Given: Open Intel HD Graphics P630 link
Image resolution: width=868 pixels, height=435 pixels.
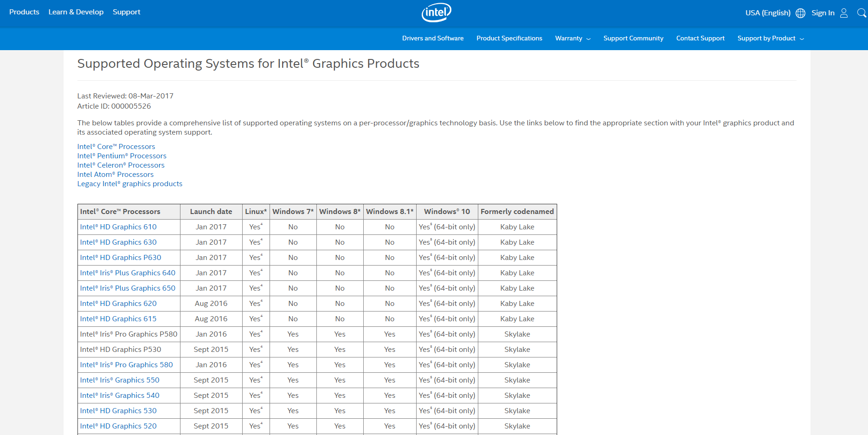Looking at the screenshot, I should 121,258.
